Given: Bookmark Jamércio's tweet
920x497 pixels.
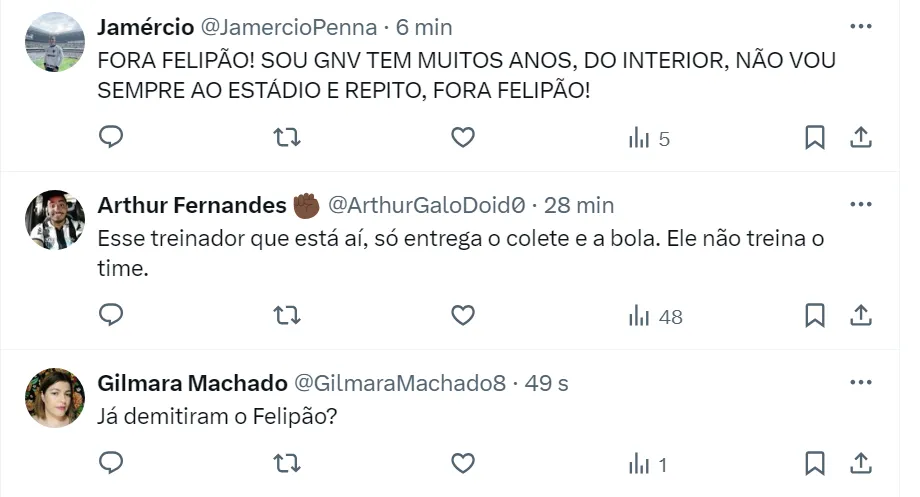Looking at the screenshot, I should click(x=815, y=138).
